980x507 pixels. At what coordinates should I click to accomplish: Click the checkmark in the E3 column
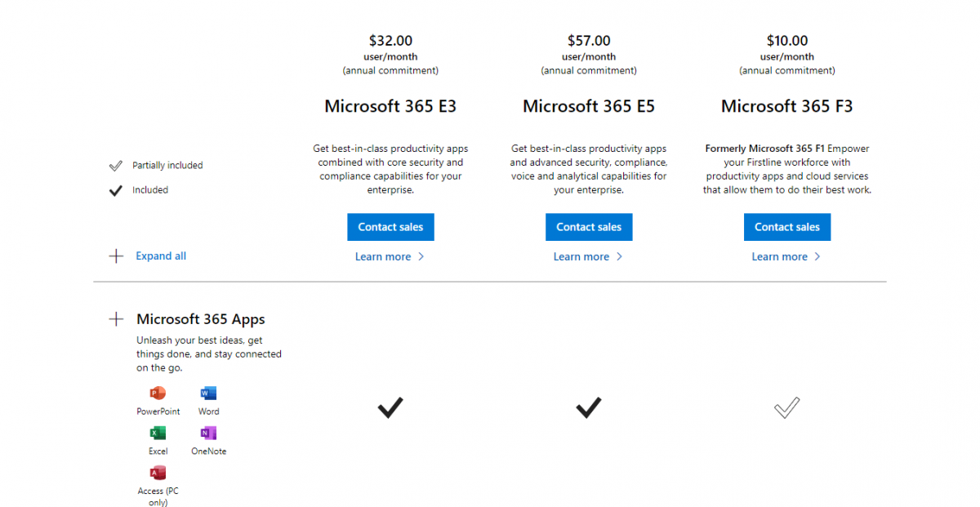pos(390,407)
